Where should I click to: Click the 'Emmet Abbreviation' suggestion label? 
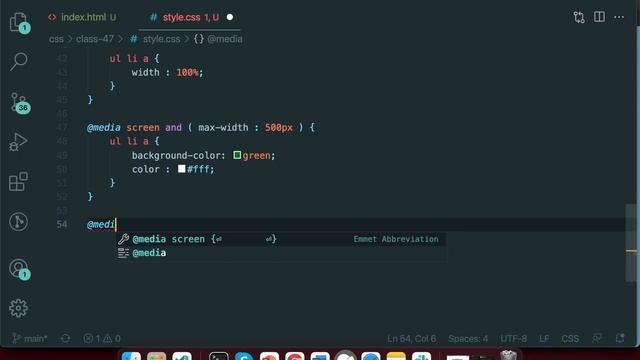pyautogui.click(x=396, y=239)
